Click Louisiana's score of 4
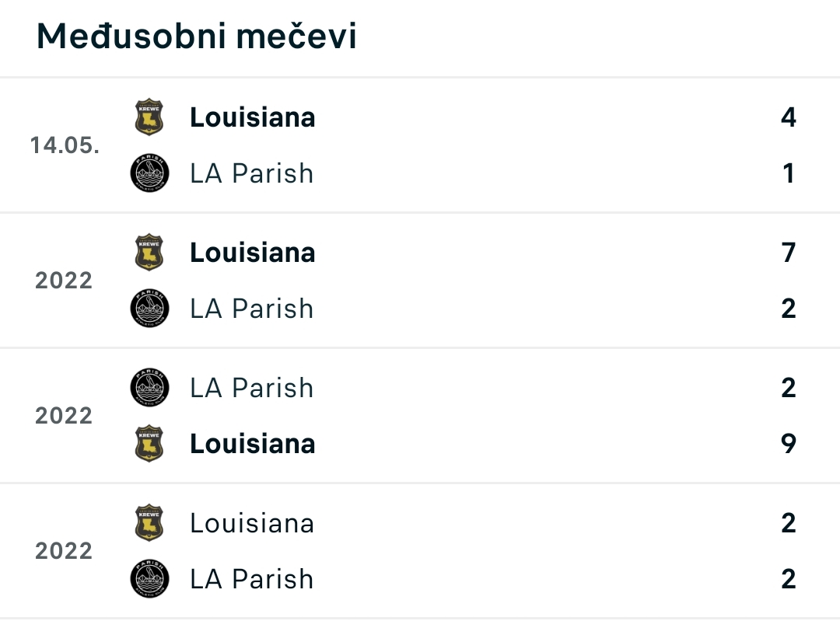The image size is (840, 621). [789, 117]
